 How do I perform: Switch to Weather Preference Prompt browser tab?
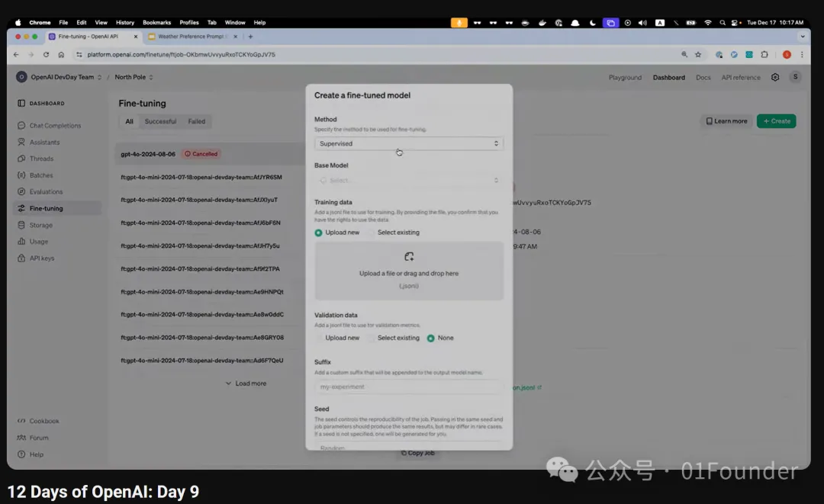click(x=193, y=37)
